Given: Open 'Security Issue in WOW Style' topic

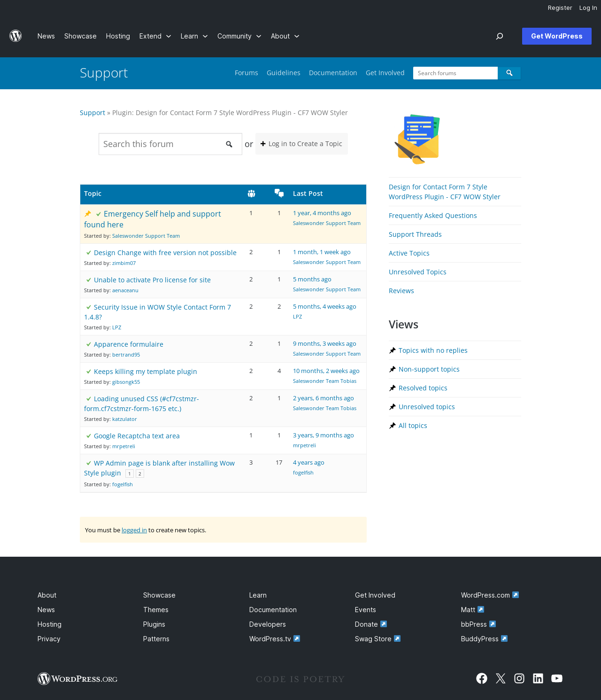Looking at the screenshot, I should tap(157, 312).
